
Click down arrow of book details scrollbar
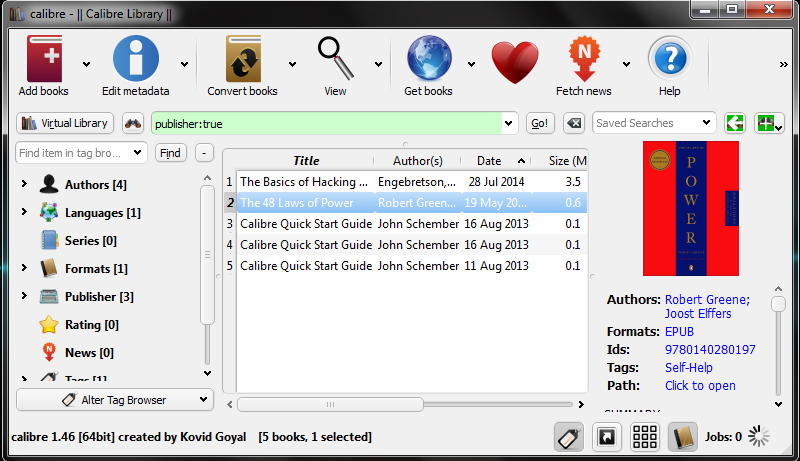tap(778, 404)
